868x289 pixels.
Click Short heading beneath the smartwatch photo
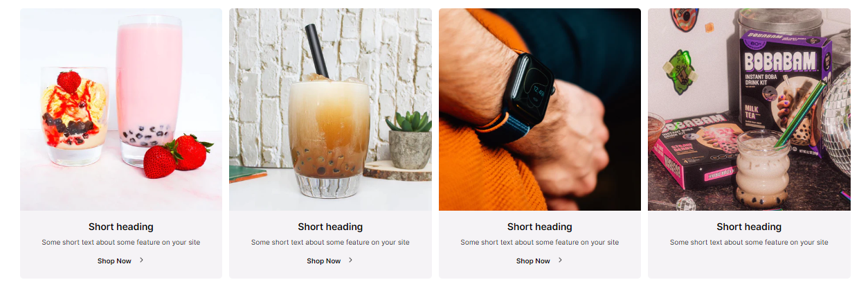[x=540, y=227]
